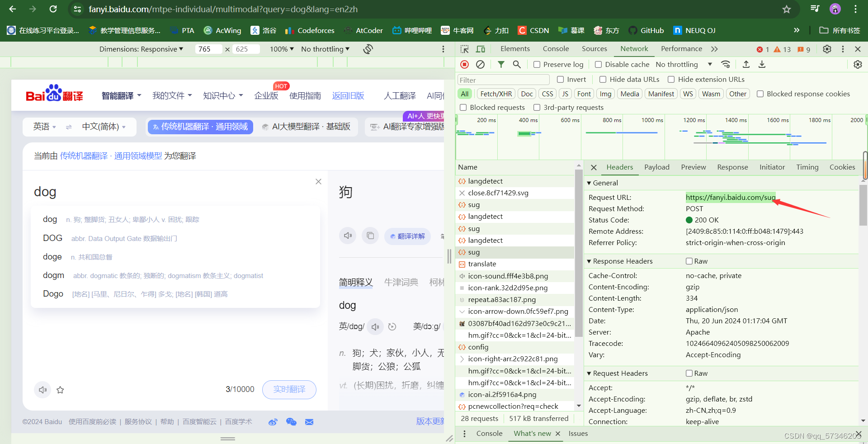Open the Preview tab
The image size is (868, 444).
coord(693,167)
